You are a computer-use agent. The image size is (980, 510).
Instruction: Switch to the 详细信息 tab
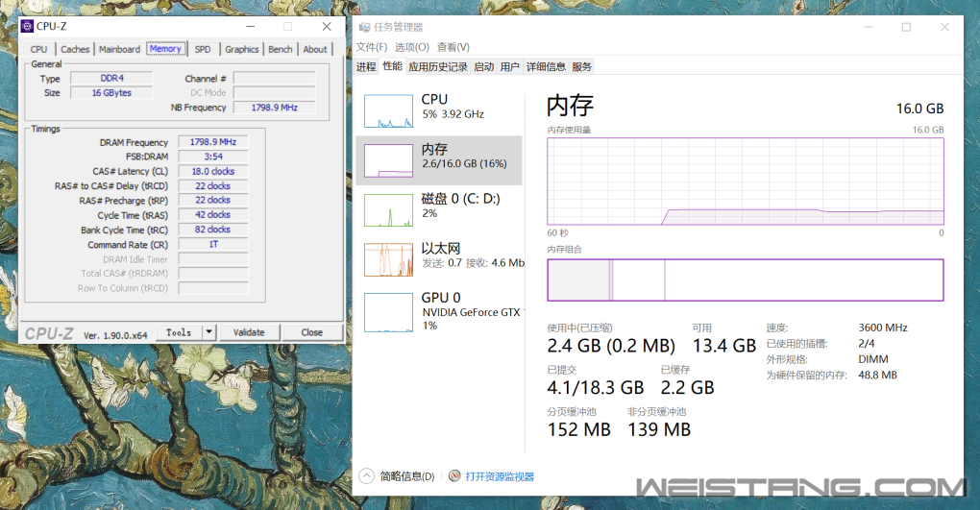coord(546,67)
